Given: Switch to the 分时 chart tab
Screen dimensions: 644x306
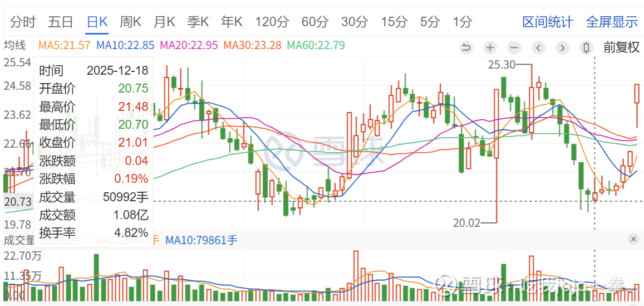Looking at the screenshot, I should tap(23, 22).
